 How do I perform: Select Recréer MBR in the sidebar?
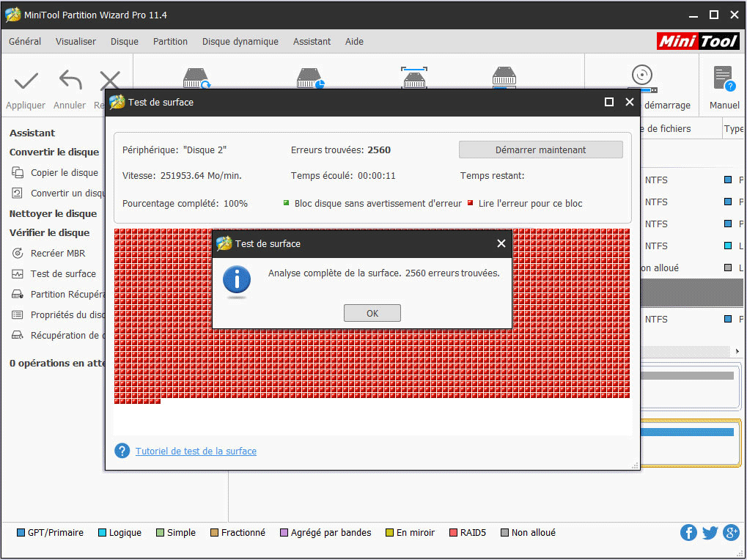point(58,253)
